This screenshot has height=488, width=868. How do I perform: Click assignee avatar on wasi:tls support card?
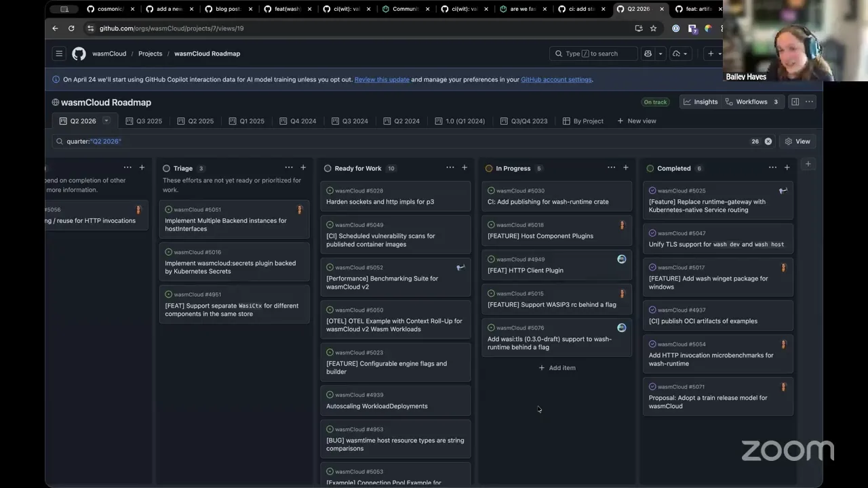[622, 327]
